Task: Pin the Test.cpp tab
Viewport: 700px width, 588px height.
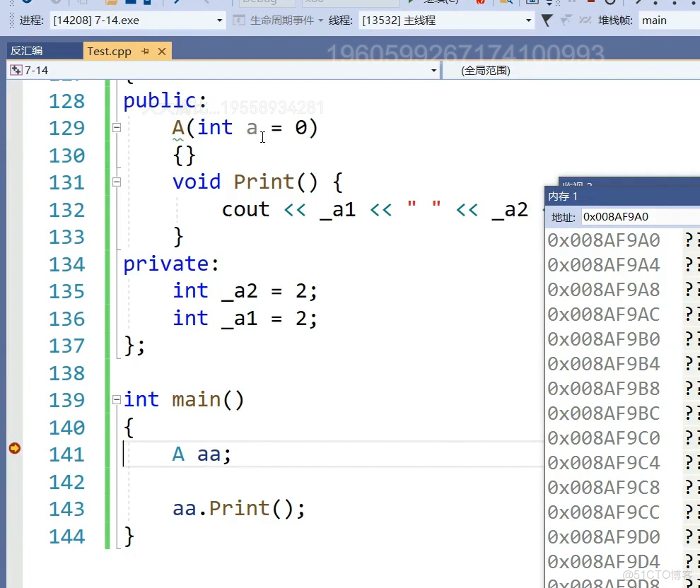Action: pos(146,52)
